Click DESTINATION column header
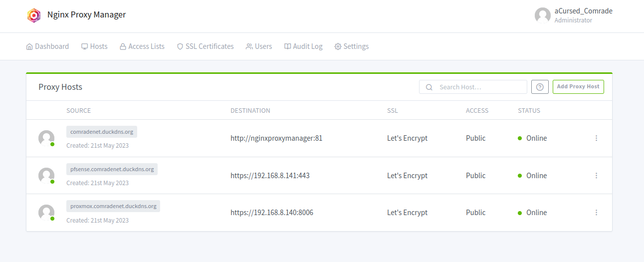 coord(250,111)
